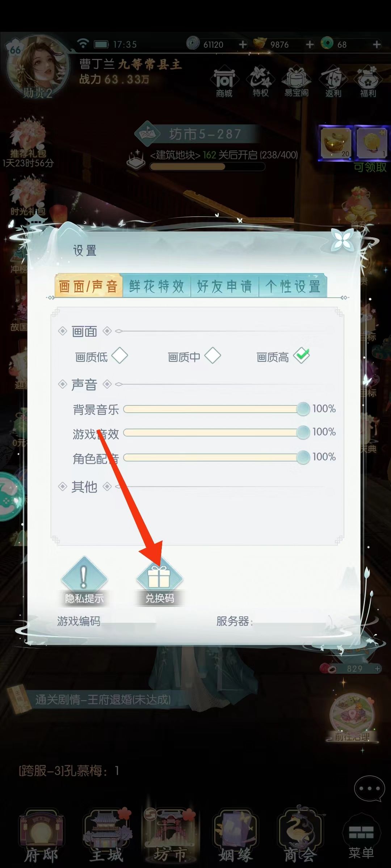Screen dimensions: 391x868
Task: Select the 画质低 checkbox
Action: 119,356
